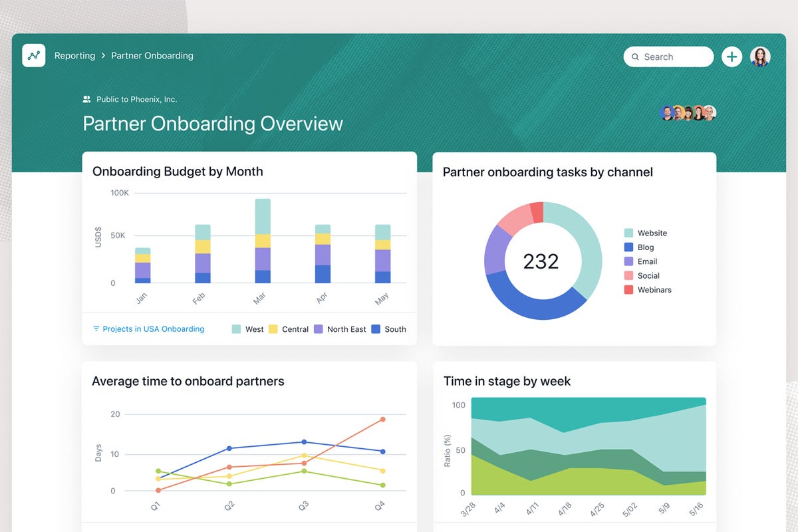
Task: Select Partner Onboarding breadcrumb item
Action: pyautogui.click(x=152, y=56)
